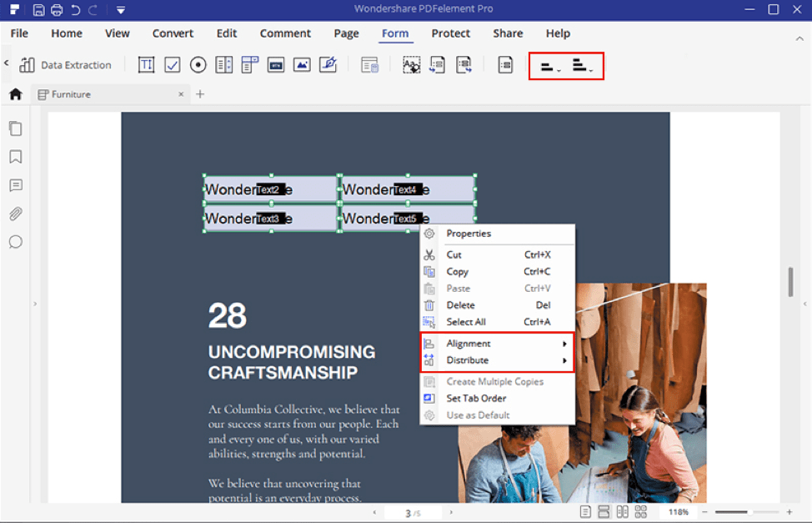The width and height of the screenshot is (812, 523).
Task: Redo the last action
Action: (x=93, y=10)
